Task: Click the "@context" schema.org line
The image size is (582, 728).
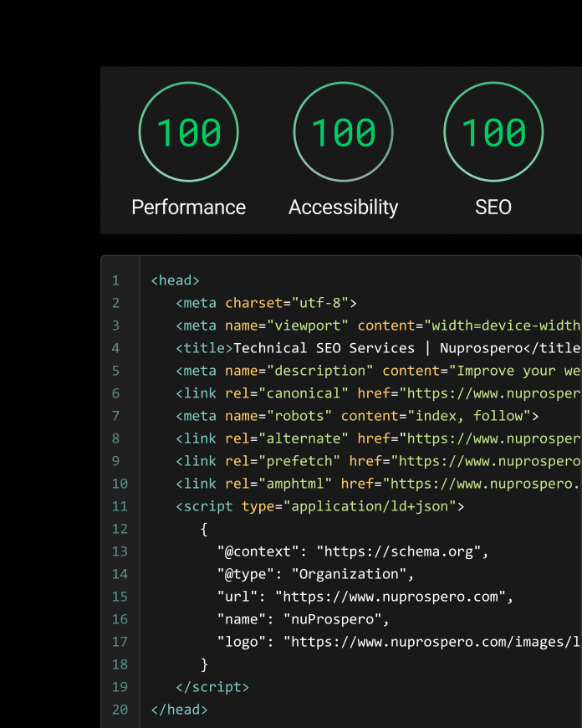Action: coord(353,551)
